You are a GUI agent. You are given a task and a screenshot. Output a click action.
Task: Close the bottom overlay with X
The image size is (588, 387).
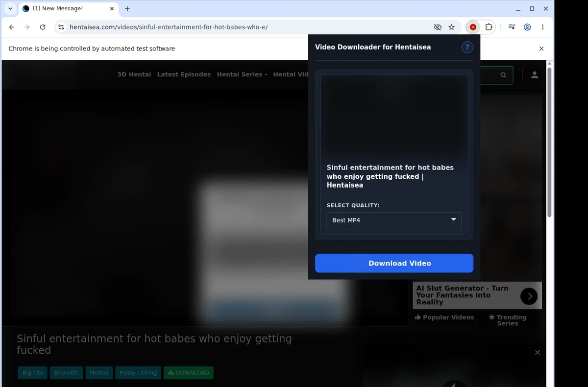(x=538, y=352)
